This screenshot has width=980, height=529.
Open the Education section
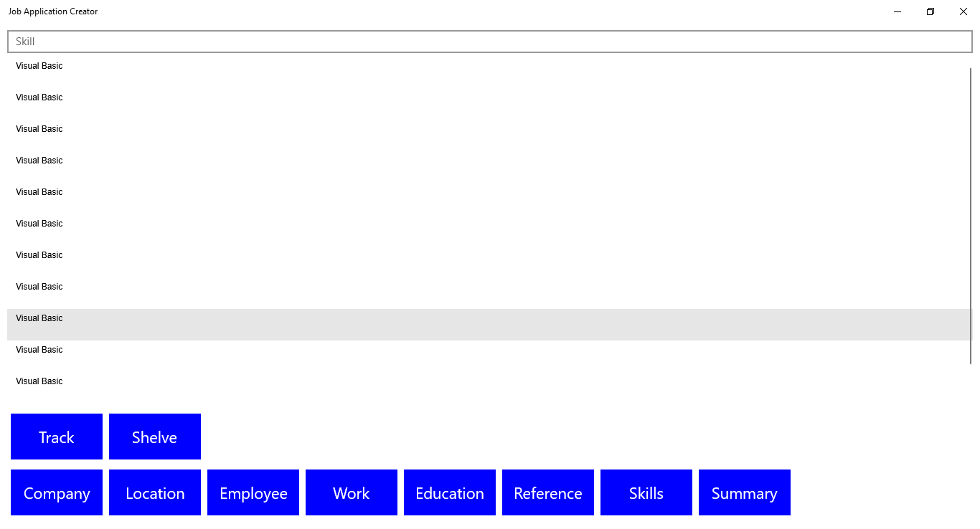click(450, 492)
